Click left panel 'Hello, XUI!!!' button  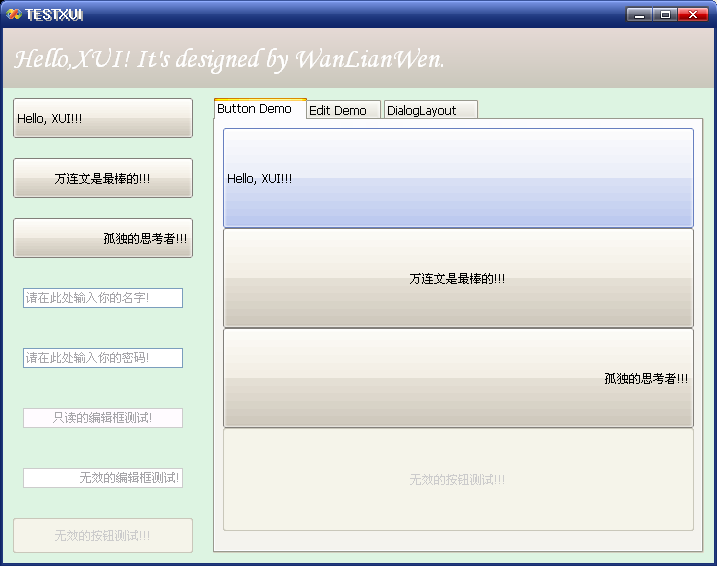coord(103,118)
